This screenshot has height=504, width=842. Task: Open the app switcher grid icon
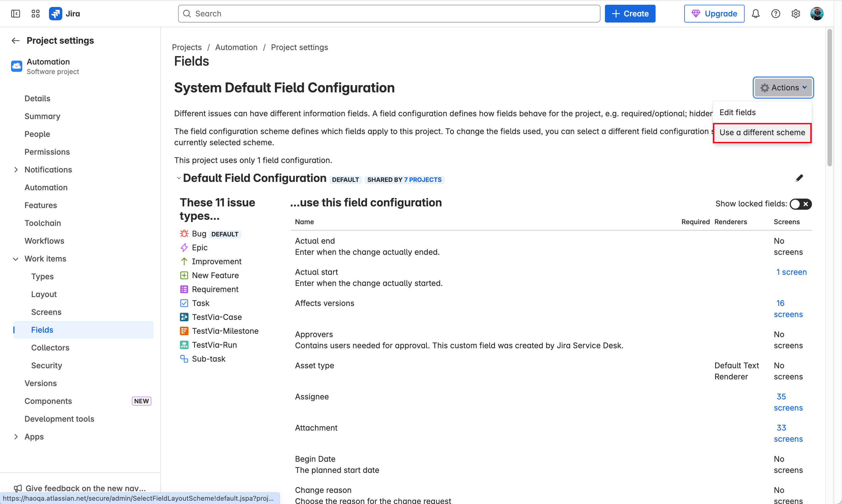(35, 14)
